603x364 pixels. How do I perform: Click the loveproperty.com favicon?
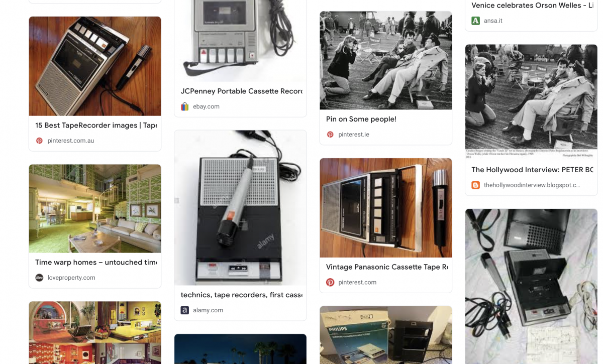click(x=39, y=278)
